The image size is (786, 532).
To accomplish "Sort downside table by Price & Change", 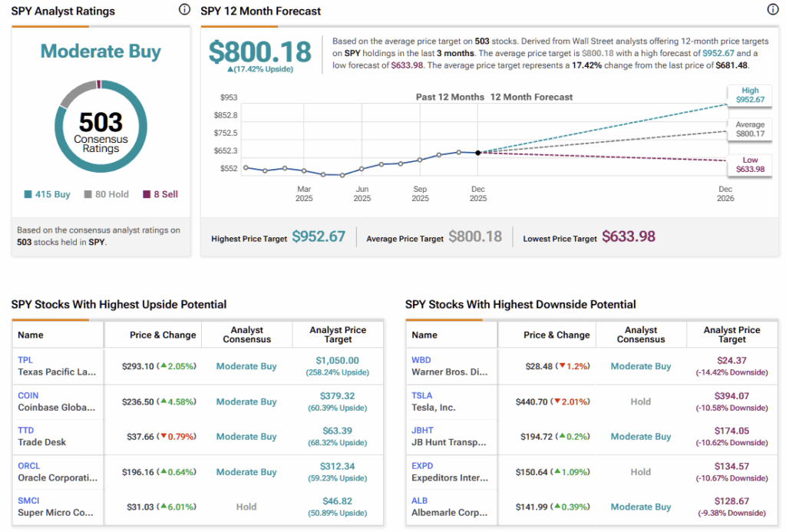I will click(556, 335).
